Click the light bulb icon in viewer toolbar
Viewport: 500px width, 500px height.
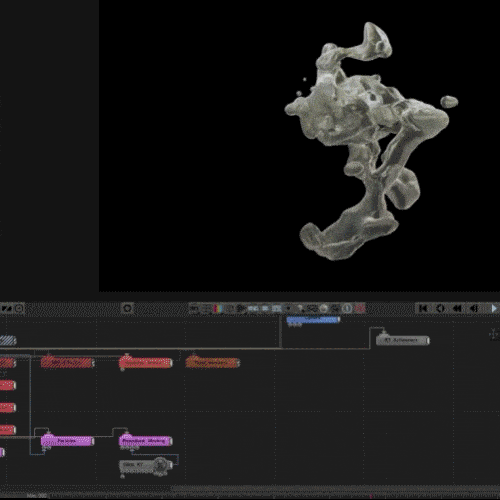pos(300,308)
